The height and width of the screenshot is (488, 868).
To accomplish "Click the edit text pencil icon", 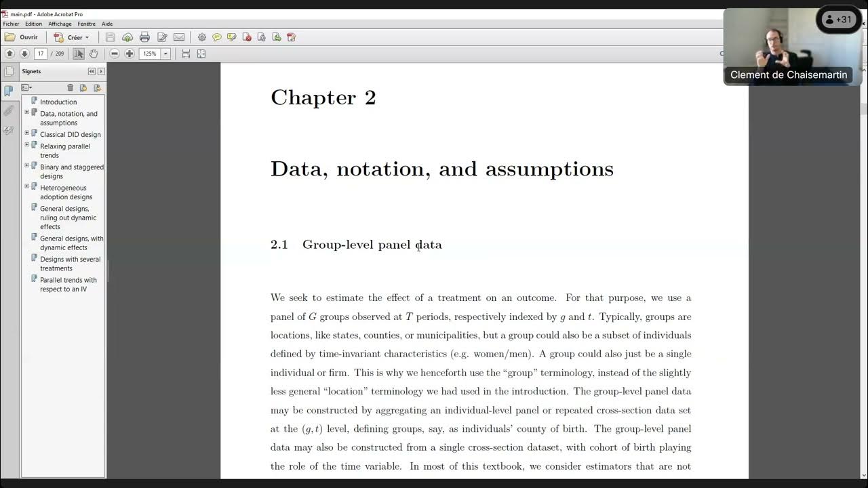I will pyautogui.click(x=162, y=37).
